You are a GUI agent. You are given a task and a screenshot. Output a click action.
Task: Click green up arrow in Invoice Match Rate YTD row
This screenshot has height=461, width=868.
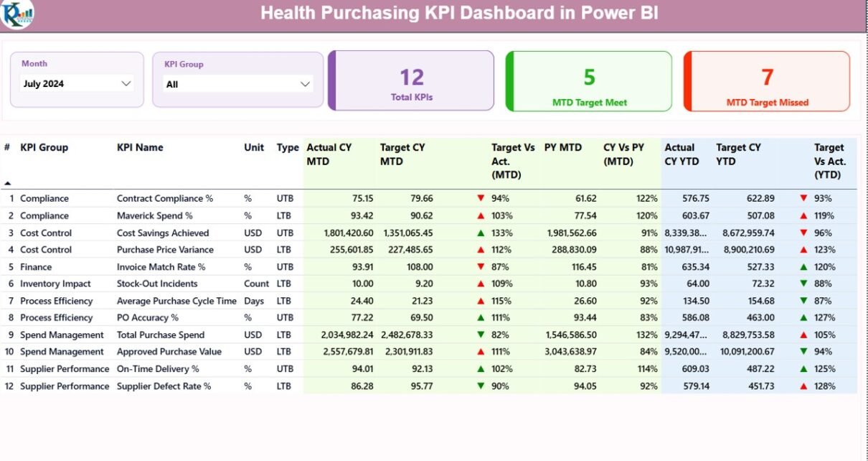(x=803, y=267)
